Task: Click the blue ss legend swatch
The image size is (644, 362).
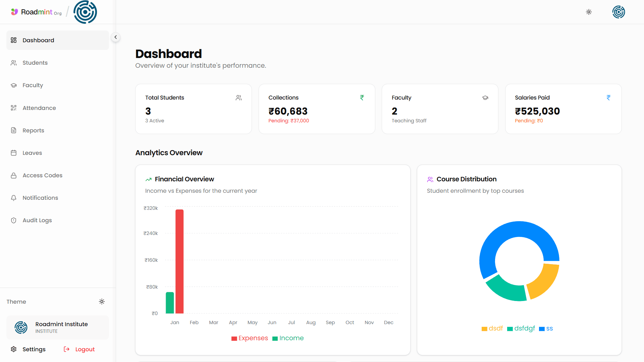Action: [542, 329]
